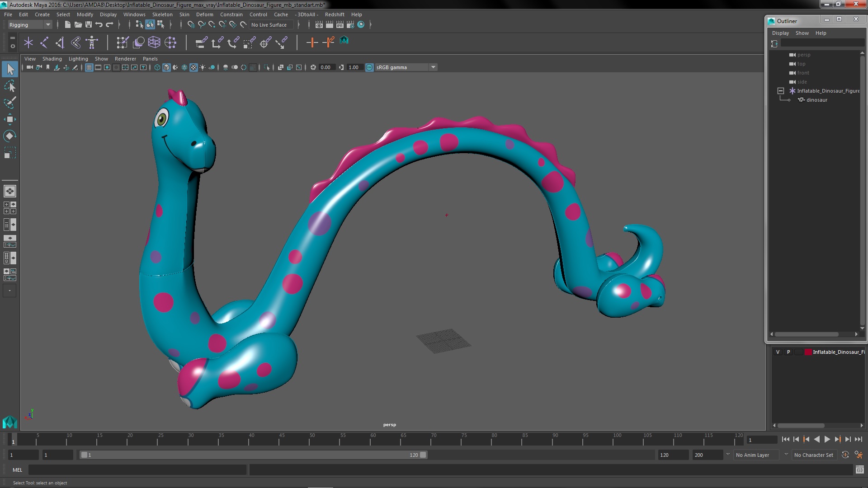Select the Rotate tool
The image size is (868, 488).
pos(10,136)
